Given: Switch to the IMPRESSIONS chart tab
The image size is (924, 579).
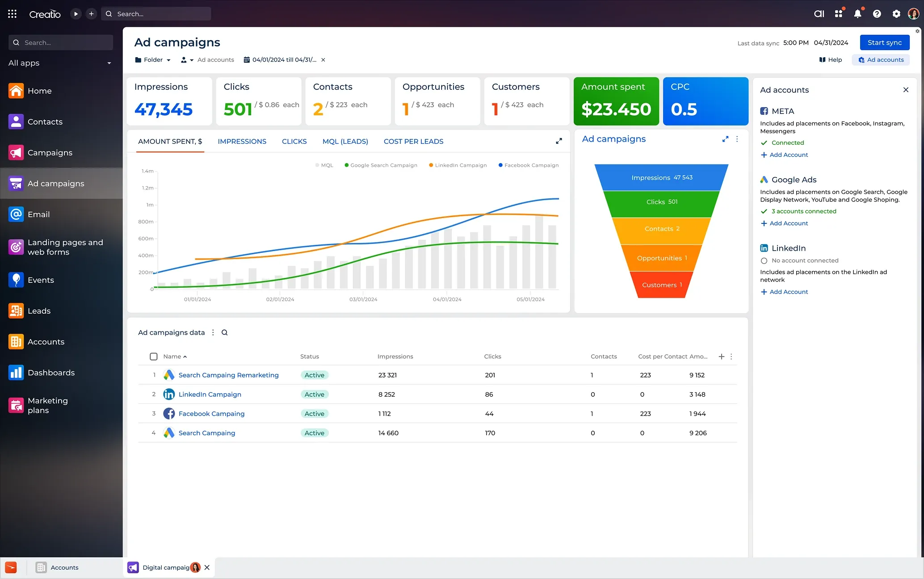Looking at the screenshot, I should [242, 142].
